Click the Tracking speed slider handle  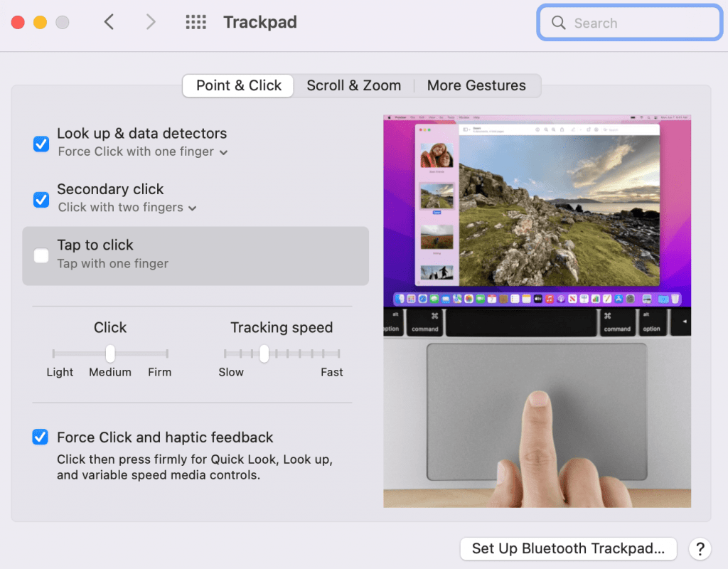click(264, 353)
